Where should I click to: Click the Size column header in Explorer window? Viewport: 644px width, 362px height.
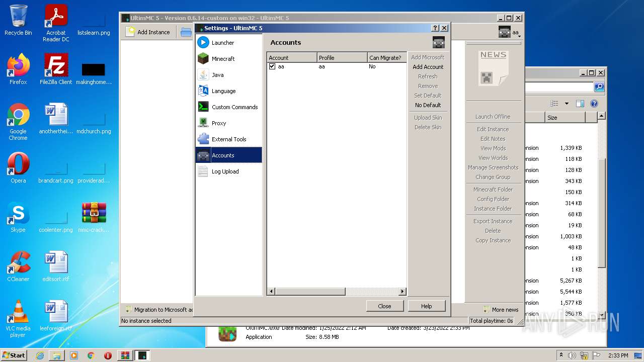565,118
